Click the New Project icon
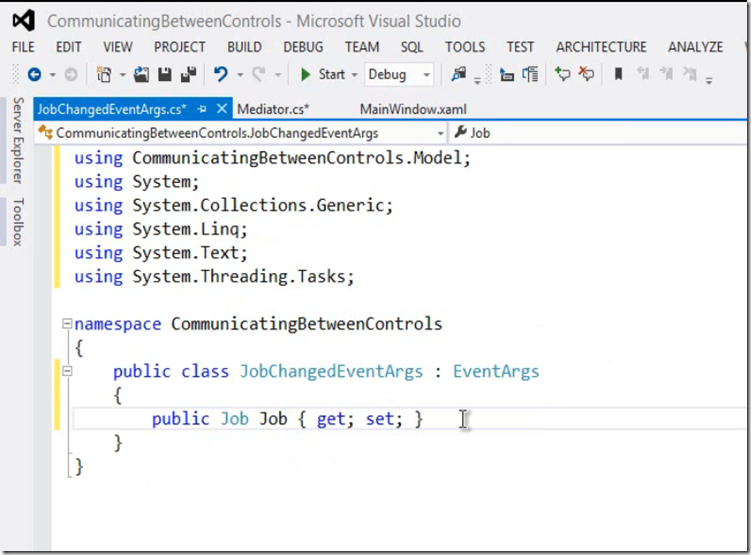 (x=104, y=75)
